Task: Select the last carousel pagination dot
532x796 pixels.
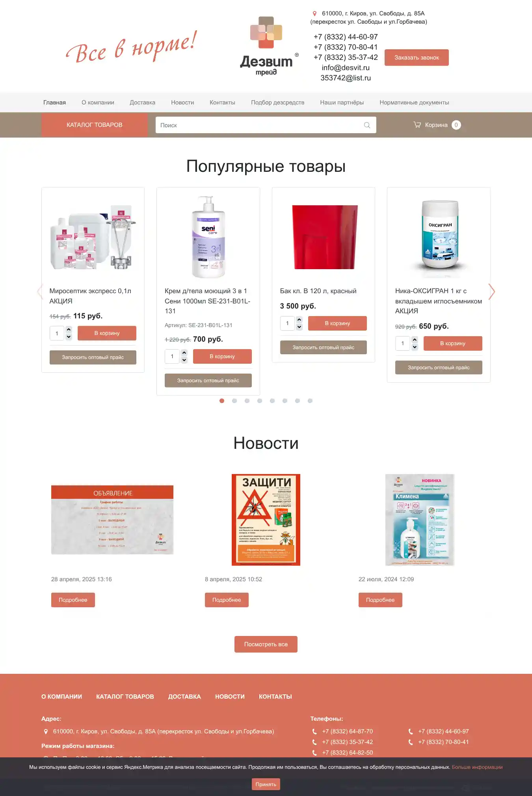Action: point(310,401)
